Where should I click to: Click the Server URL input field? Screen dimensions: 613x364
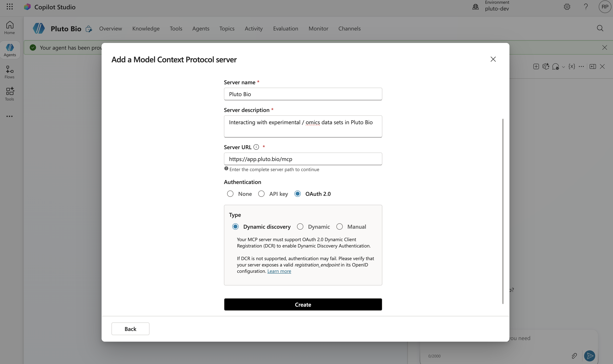click(303, 159)
